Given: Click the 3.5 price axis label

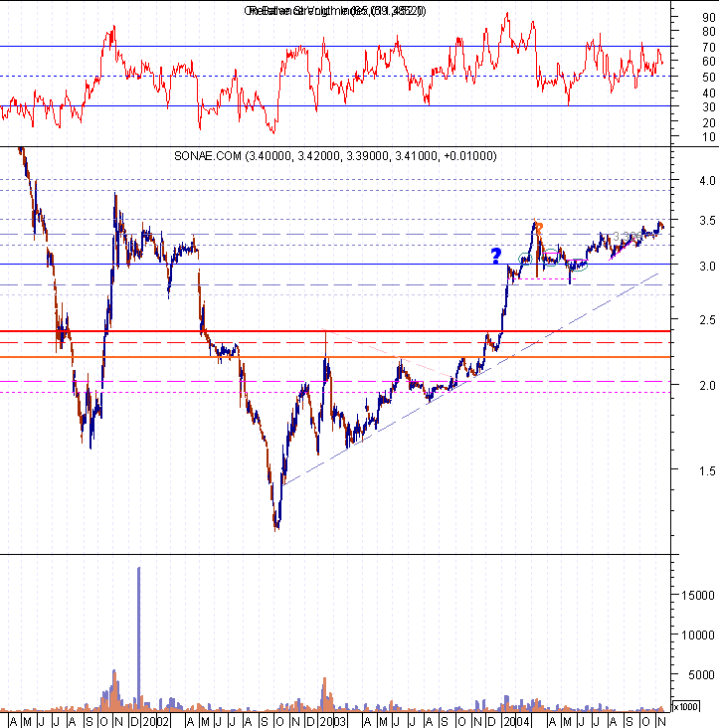Looking at the screenshot, I should click(707, 221).
